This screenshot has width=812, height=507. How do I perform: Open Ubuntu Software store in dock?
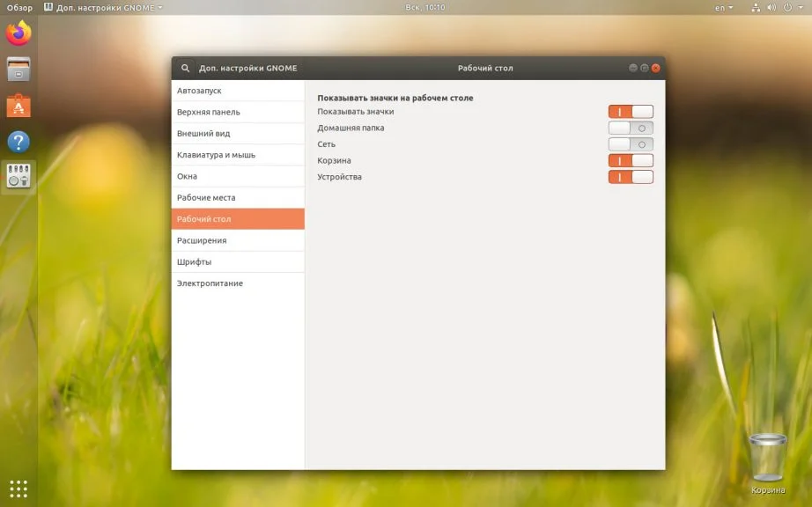18,106
